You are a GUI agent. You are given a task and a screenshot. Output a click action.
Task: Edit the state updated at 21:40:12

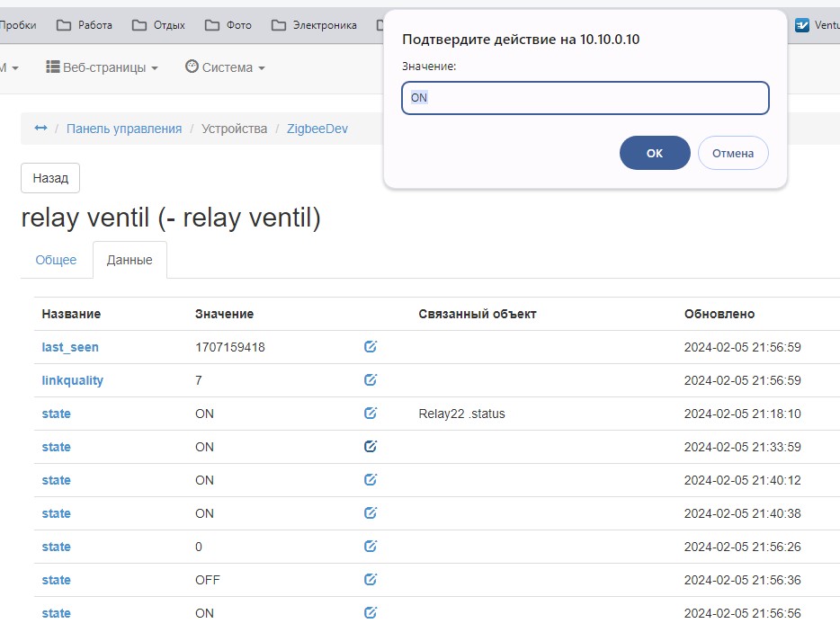click(370, 479)
